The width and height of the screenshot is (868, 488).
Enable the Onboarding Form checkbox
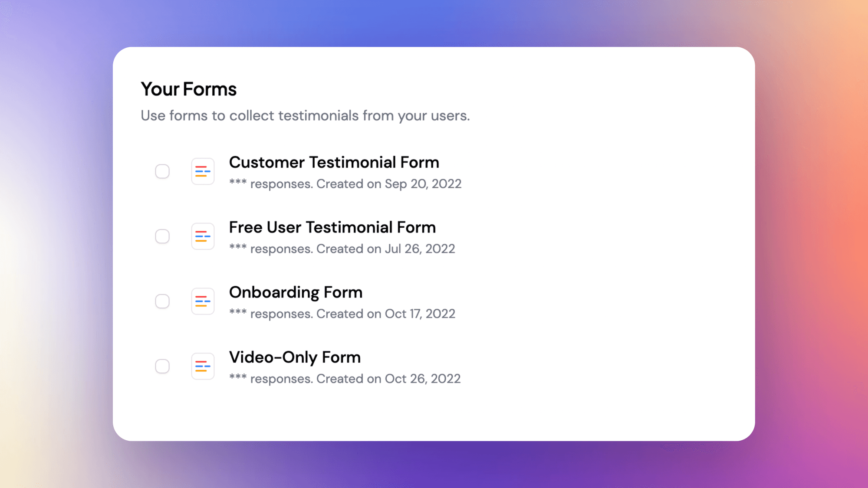click(162, 301)
